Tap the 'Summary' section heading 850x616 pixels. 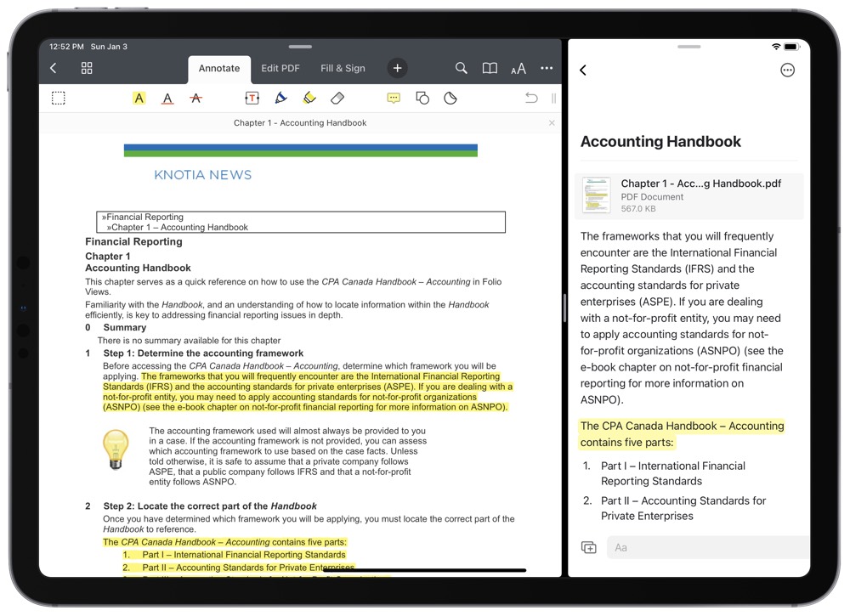coord(125,328)
